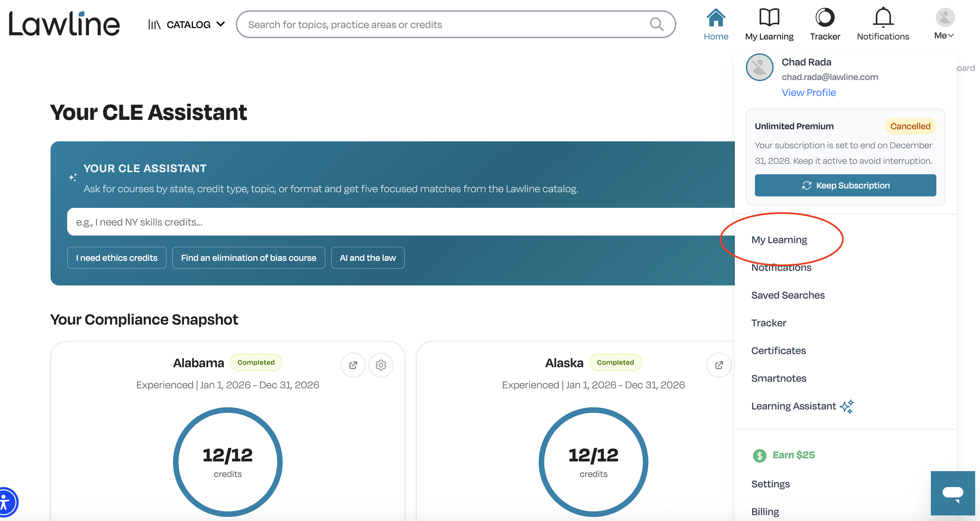Click the 'Your Compliance Snapshot' heading
The width and height of the screenshot is (980, 521).
(x=144, y=320)
